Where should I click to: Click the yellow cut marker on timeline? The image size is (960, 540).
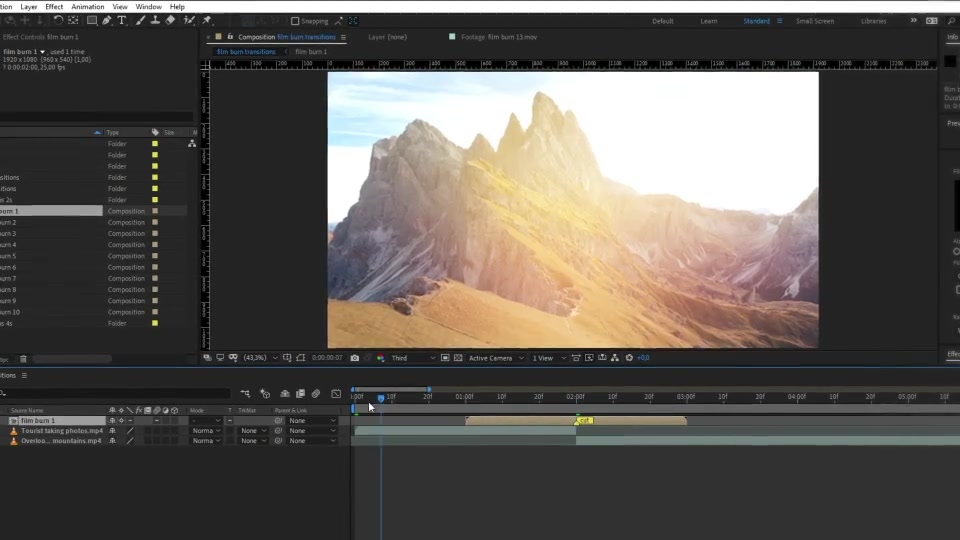[584, 421]
